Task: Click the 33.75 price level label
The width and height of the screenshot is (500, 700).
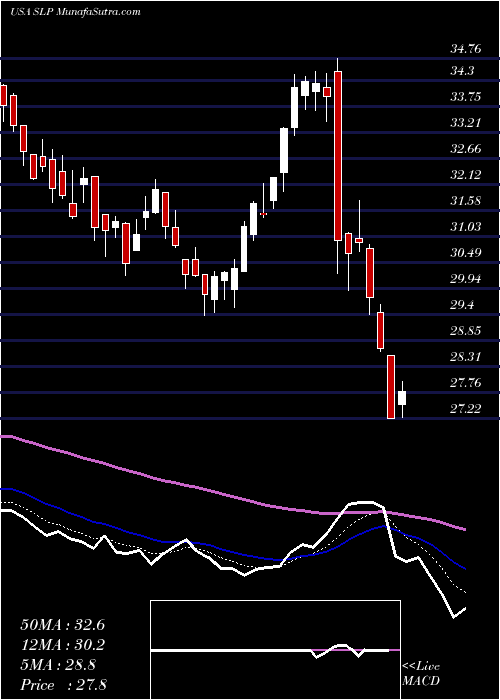Action: [466, 96]
